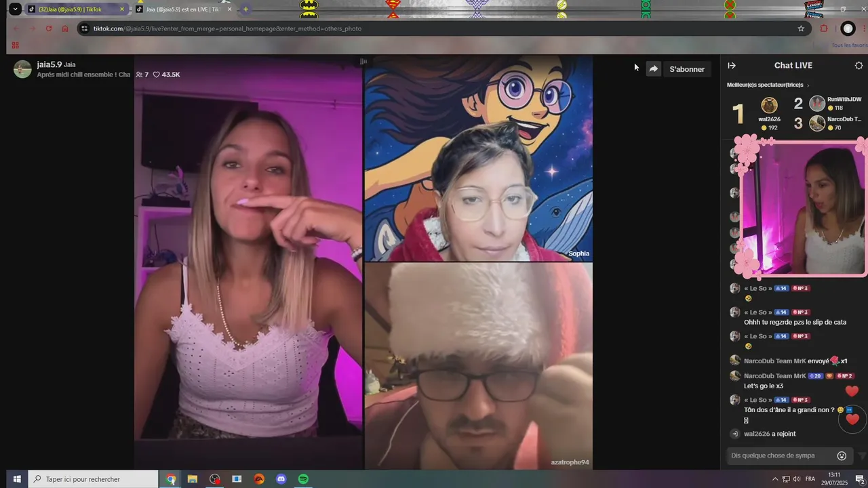Open the extensions puzzle icon
This screenshot has width=868, height=488.
coord(824,28)
